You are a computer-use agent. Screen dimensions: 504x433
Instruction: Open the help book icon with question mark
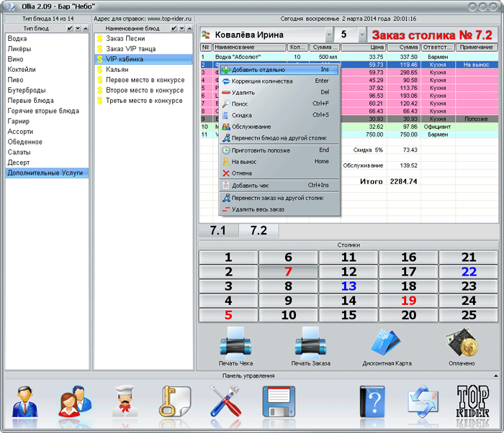[x=373, y=402]
